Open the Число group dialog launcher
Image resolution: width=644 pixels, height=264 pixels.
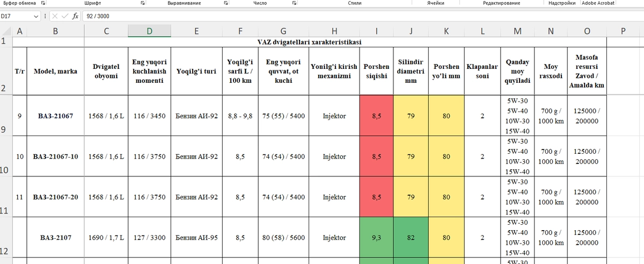tap(294, 3)
